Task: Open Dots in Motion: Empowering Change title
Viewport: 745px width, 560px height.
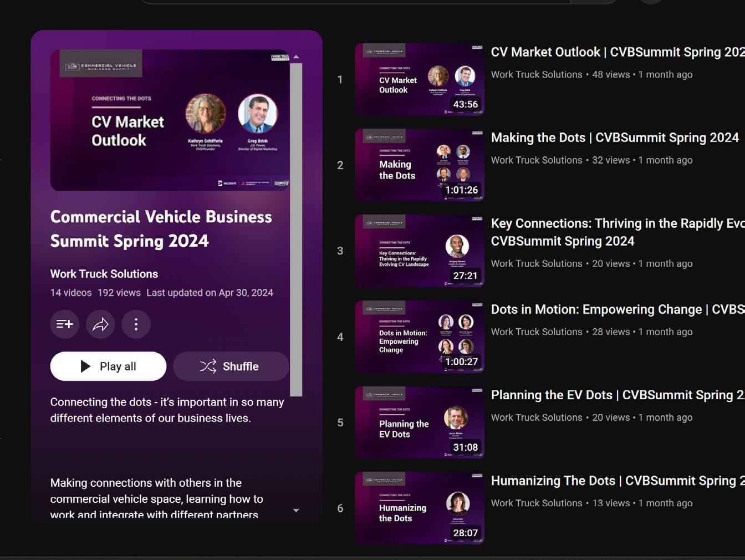Action: [x=618, y=309]
